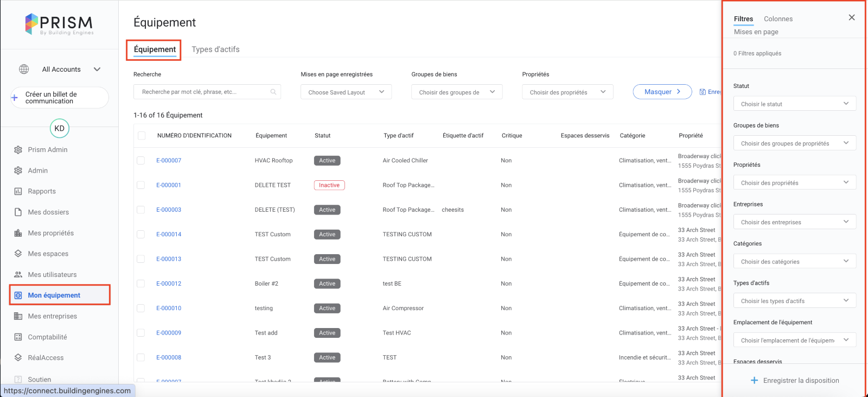Open Rapports chart icon in sidebar
The height and width of the screenshot is (397, 868).
(18, 191)
